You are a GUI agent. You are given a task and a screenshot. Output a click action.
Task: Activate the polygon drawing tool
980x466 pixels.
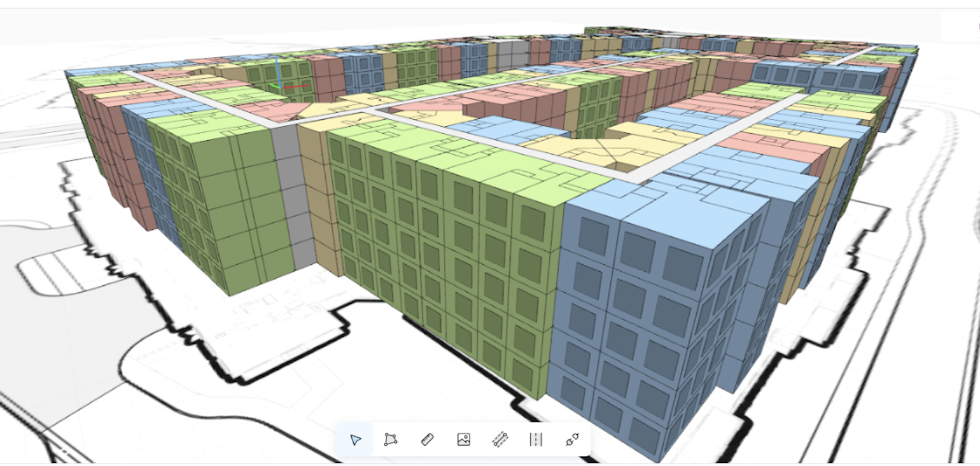point(391,439)
